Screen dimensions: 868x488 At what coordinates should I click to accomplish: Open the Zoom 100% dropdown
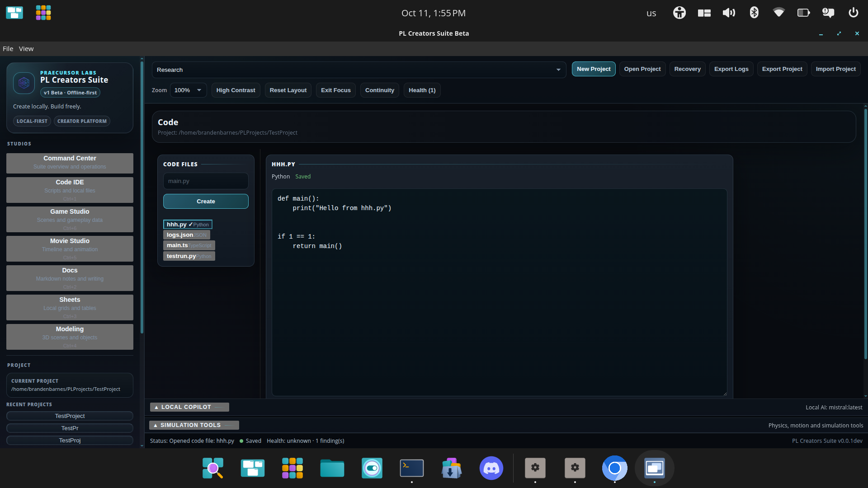[x=189, y=90]
